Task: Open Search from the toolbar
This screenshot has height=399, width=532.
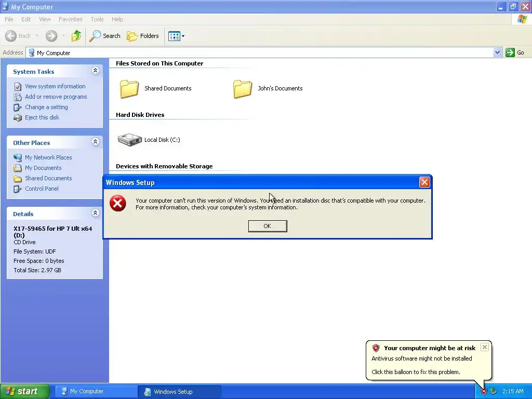Action: 105,36
